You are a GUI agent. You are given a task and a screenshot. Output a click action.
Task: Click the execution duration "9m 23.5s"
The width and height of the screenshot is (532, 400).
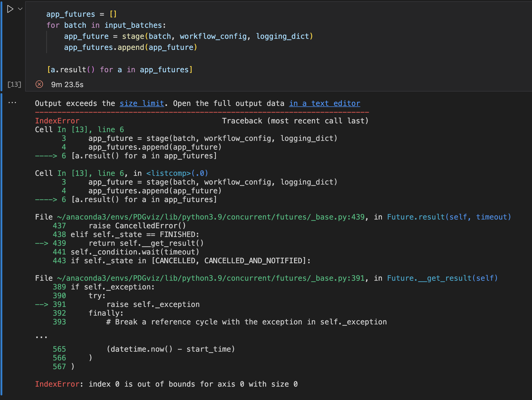[x=67, y=84]
